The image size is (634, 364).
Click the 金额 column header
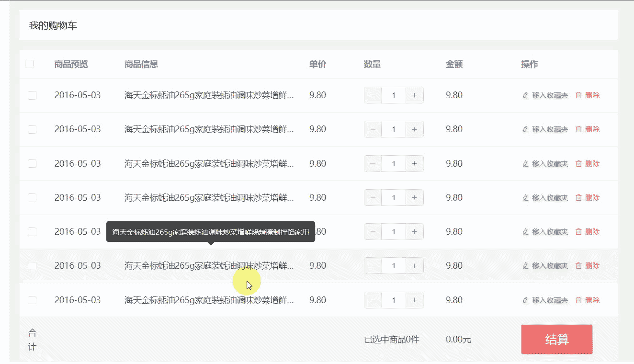tap(454, 64)
